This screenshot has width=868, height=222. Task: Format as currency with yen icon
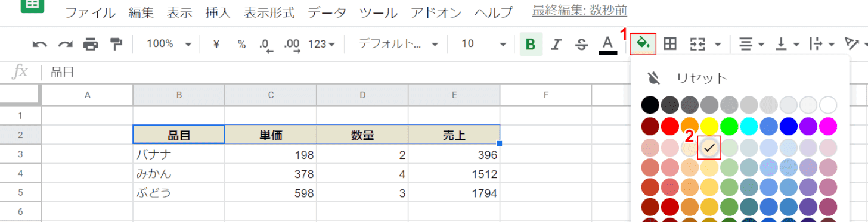pyautogui.click(x=216, y=44)
